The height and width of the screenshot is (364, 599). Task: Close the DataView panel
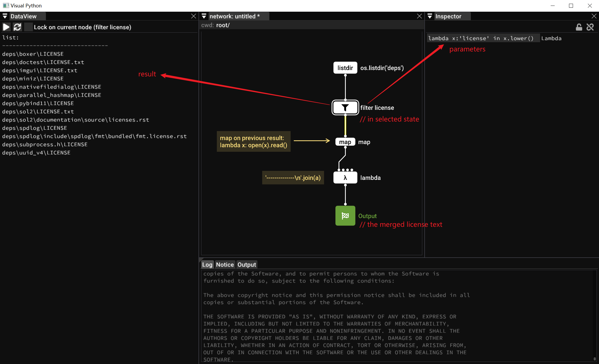tap(193, 16)
